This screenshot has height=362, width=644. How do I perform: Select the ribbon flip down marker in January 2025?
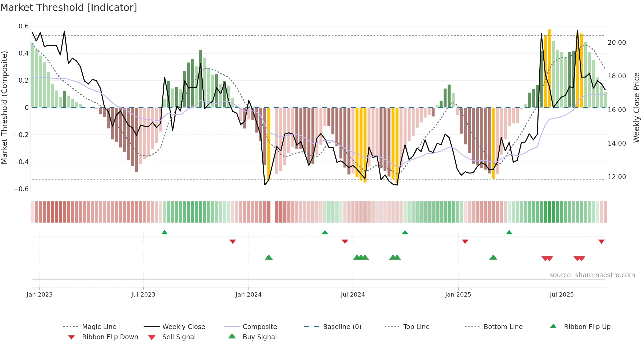pos(465,242)
